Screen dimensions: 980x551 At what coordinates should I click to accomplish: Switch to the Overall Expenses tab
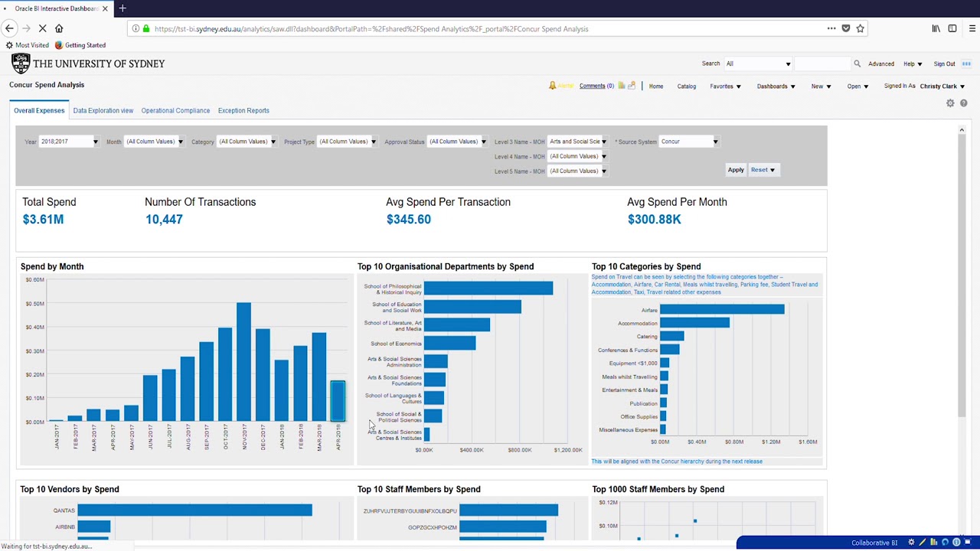(x=39, y=110)
